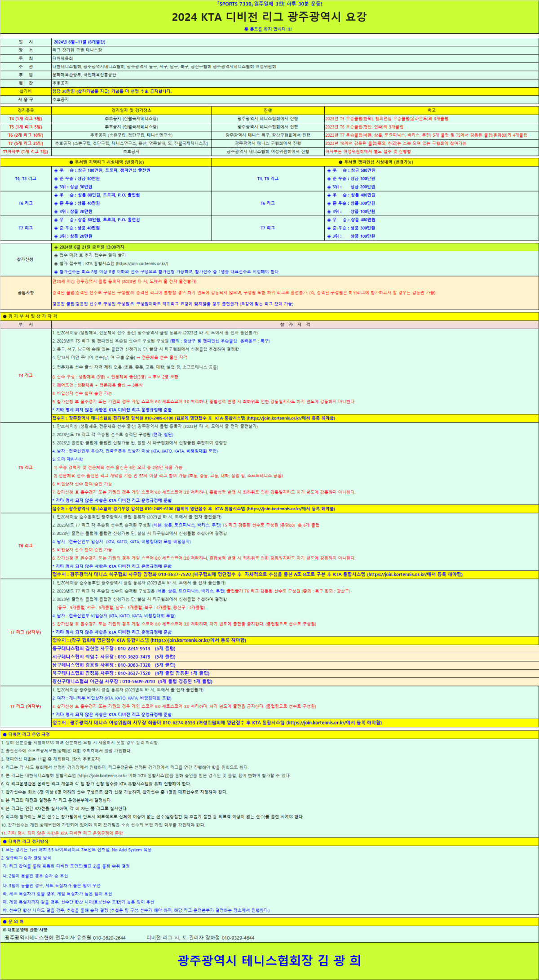The image size is (539, 980).
Task: Select the 북구테니스협회 contact row
Action: pos(131,673)
